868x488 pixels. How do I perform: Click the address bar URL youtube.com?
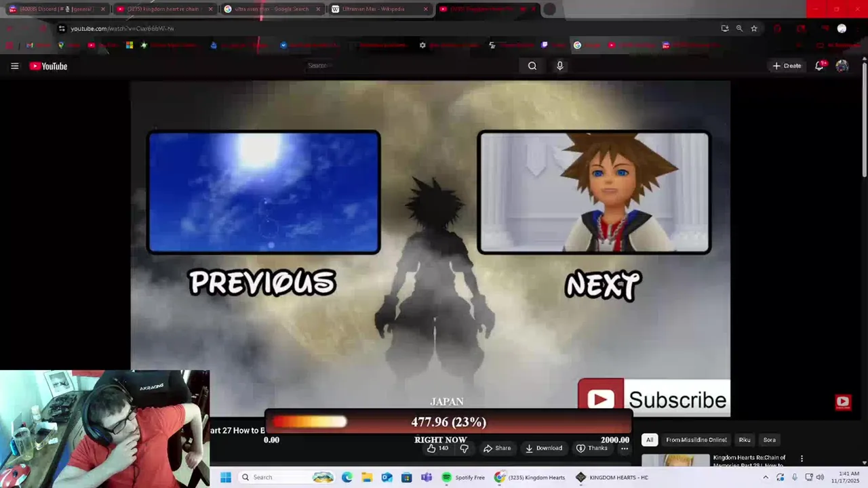click(122, 28)
